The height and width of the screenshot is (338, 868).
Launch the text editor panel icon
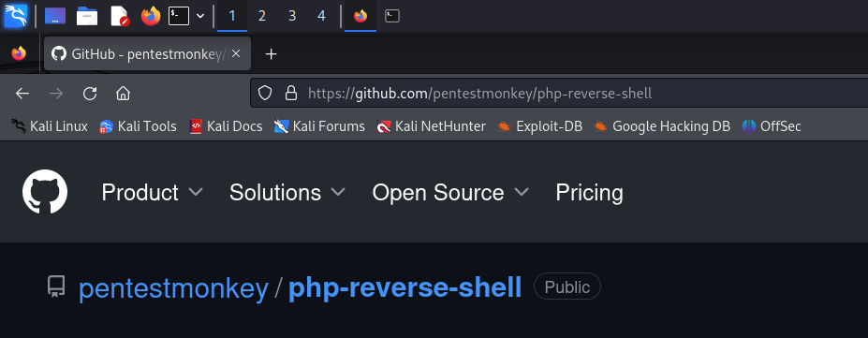120,16
